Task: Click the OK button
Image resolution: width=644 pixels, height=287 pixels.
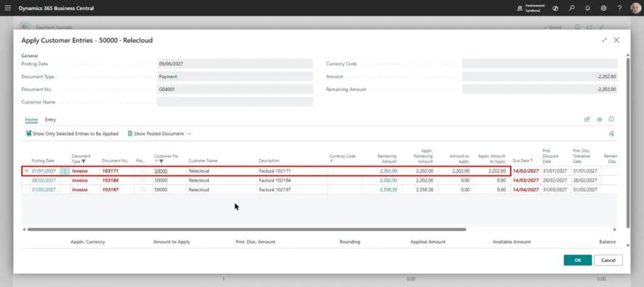Action: [x=577, y=261]
